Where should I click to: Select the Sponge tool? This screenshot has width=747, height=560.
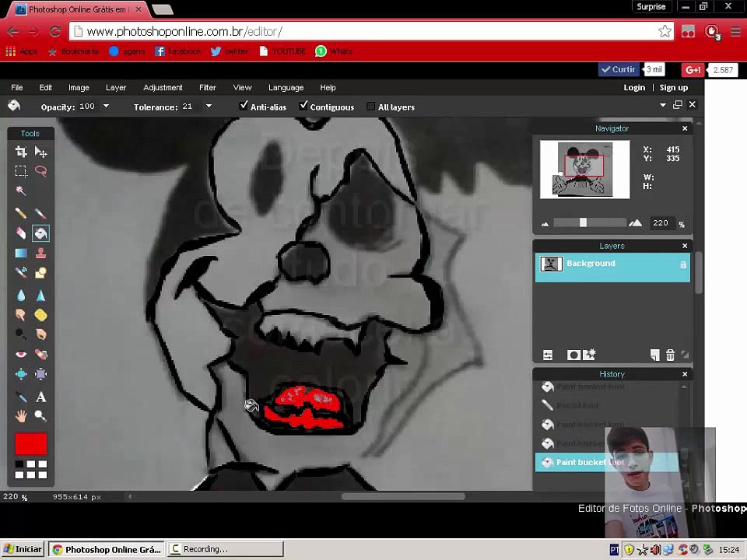coord(41,315)
